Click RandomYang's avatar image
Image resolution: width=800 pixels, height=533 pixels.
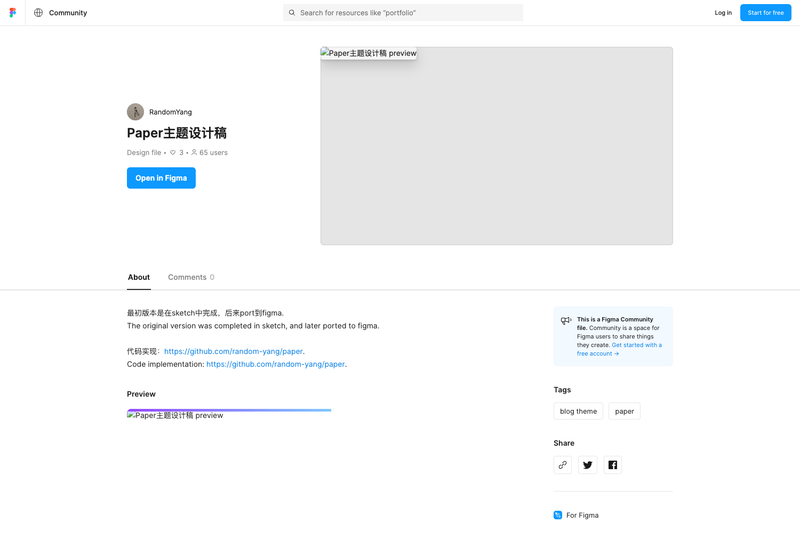point(135,112)
